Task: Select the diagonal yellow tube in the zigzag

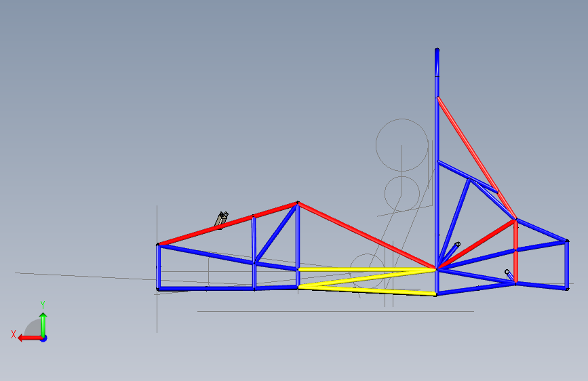Action: (x=367, y=278)
